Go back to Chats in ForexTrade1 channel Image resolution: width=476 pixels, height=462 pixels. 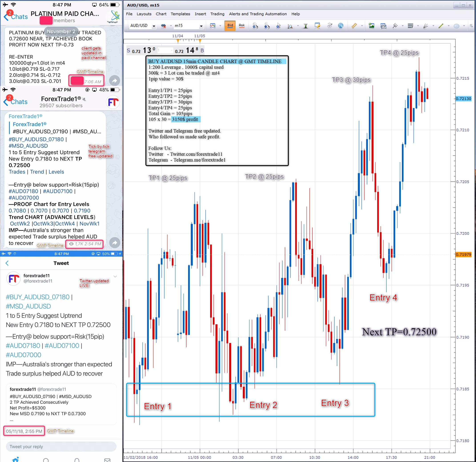coord(16,102)
